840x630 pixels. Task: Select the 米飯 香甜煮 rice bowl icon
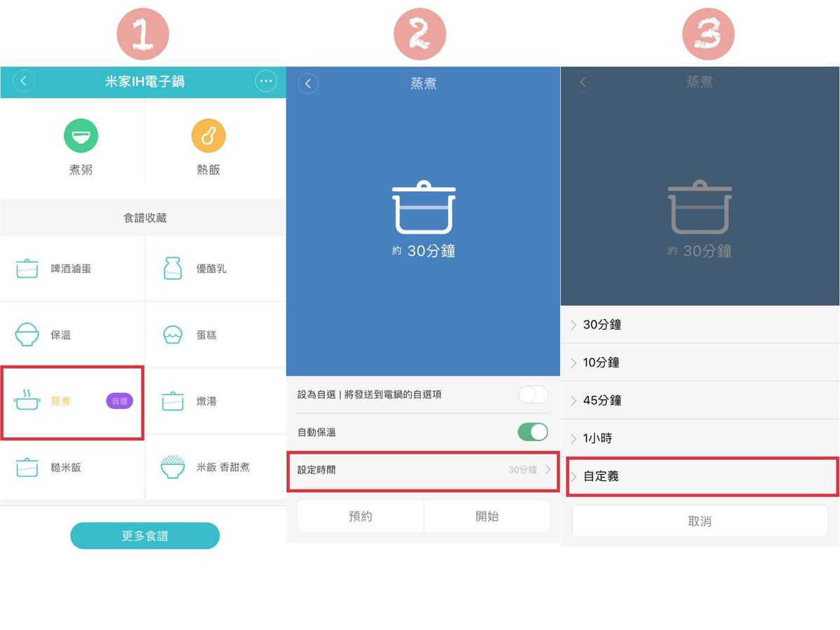172,467
